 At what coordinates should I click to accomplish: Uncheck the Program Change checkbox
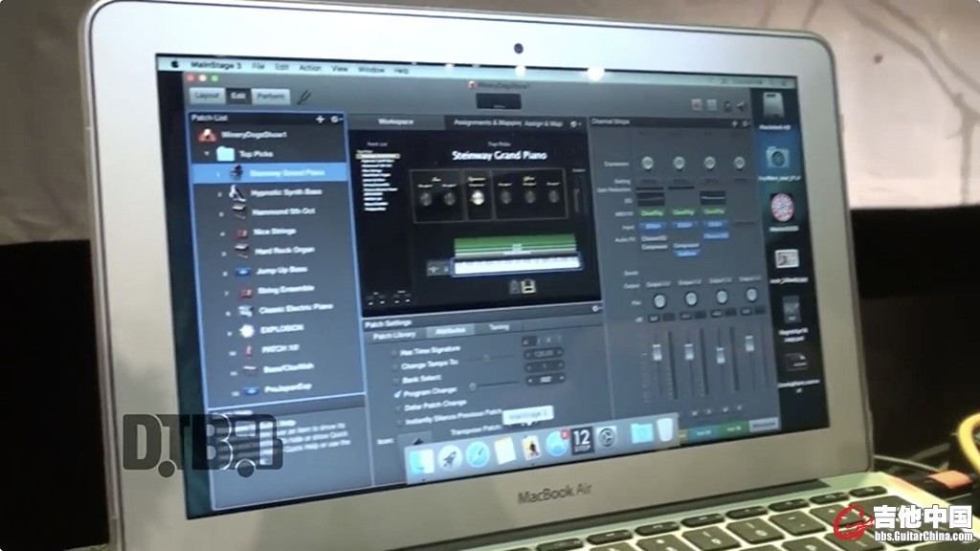point(397,394)
